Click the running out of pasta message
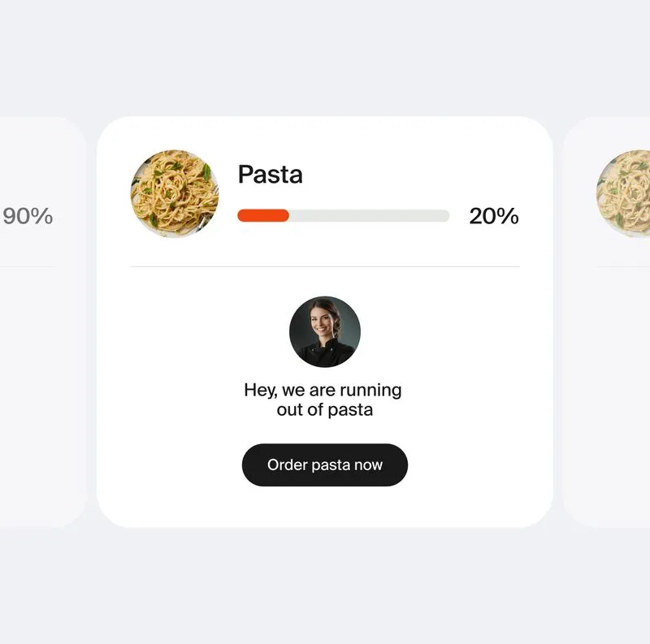Screen dimensions: 650x644 click(x=324, y=399)
